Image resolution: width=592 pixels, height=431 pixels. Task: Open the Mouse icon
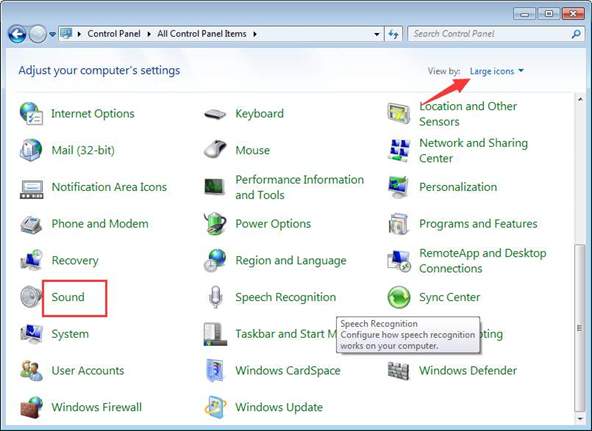point(215,149)
